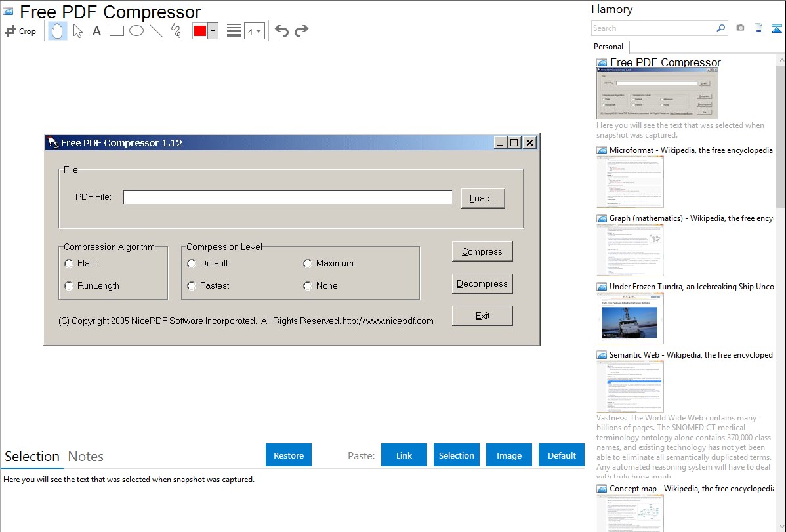Pick the freehand scribble tool
Viewport: 786px width, 532px height.
pyautogui.click(x=176, y=31)
